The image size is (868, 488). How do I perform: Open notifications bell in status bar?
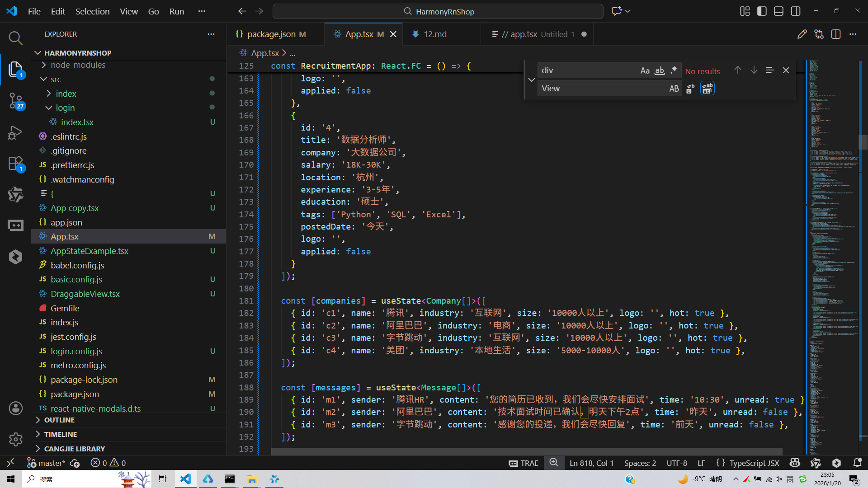[857, 463]
